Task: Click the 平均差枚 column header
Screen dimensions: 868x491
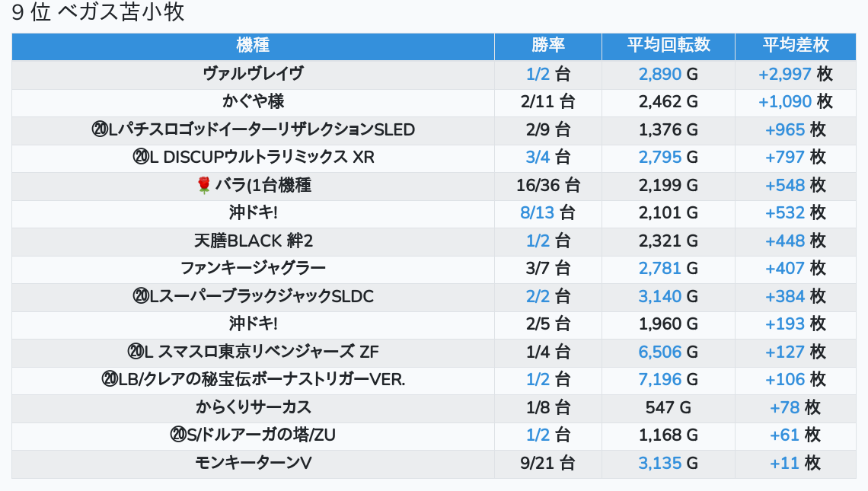Action: [796, 46]
